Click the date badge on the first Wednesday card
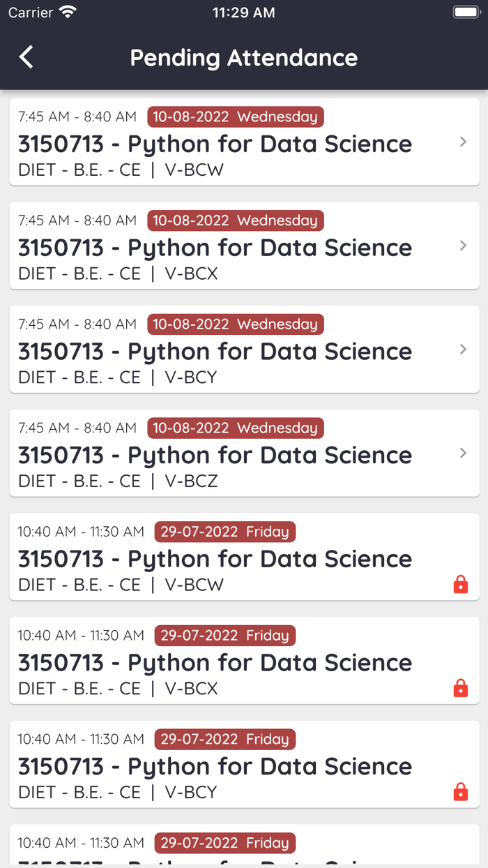 pyautogui.click(x=235, y=117)
